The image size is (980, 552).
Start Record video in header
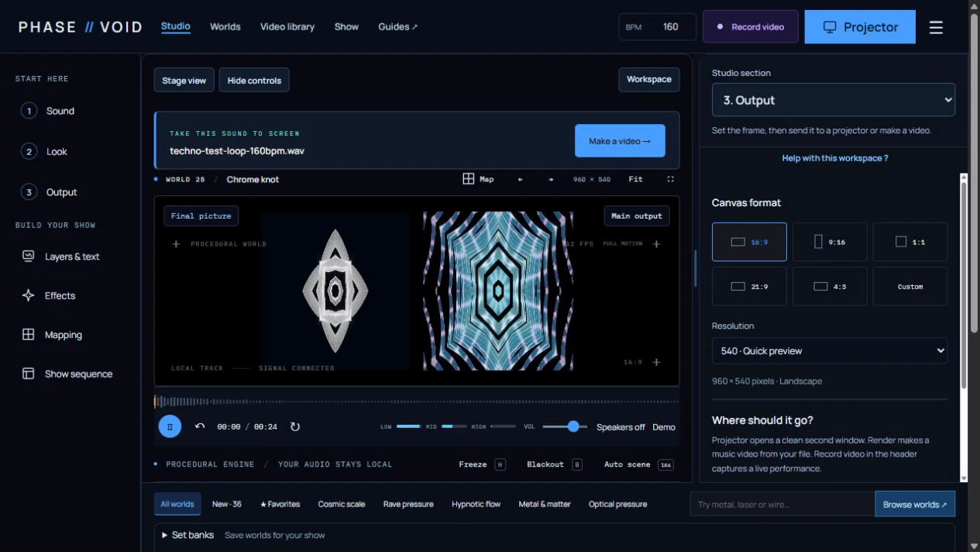click(750, 27)
